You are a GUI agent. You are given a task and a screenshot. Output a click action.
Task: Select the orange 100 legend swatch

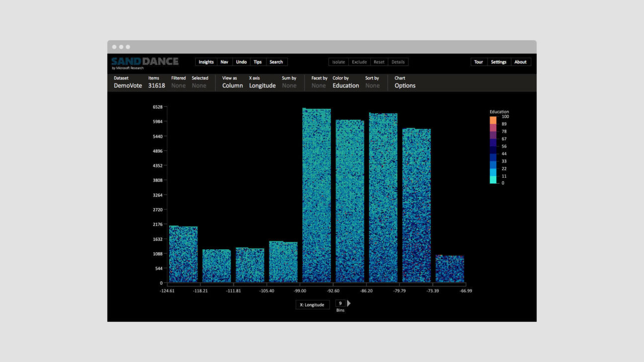coord(493,120)
